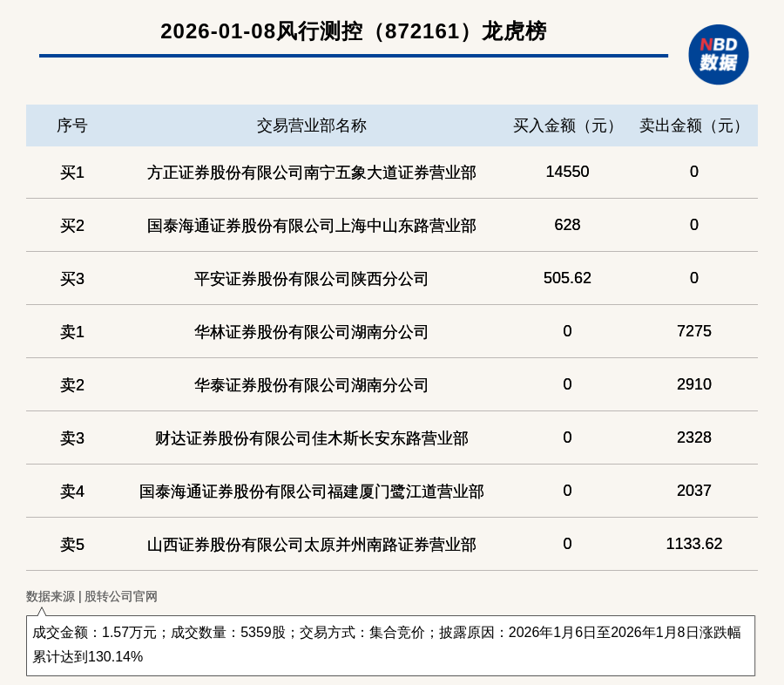Click 华林证券 湖南分公司 entry
784x685 pixels.
coord(311,332)
